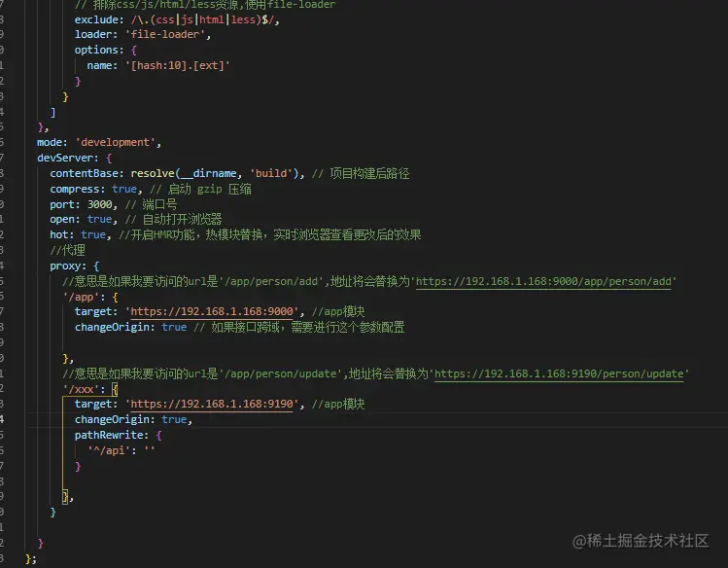
Task: Click the resolve function call
Action: pos(153,173)
